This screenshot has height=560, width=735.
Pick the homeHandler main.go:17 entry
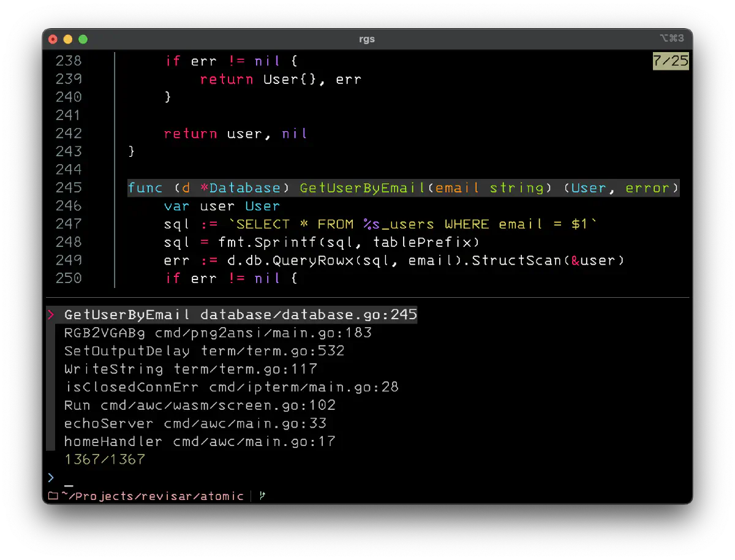[x=200, y=441]
